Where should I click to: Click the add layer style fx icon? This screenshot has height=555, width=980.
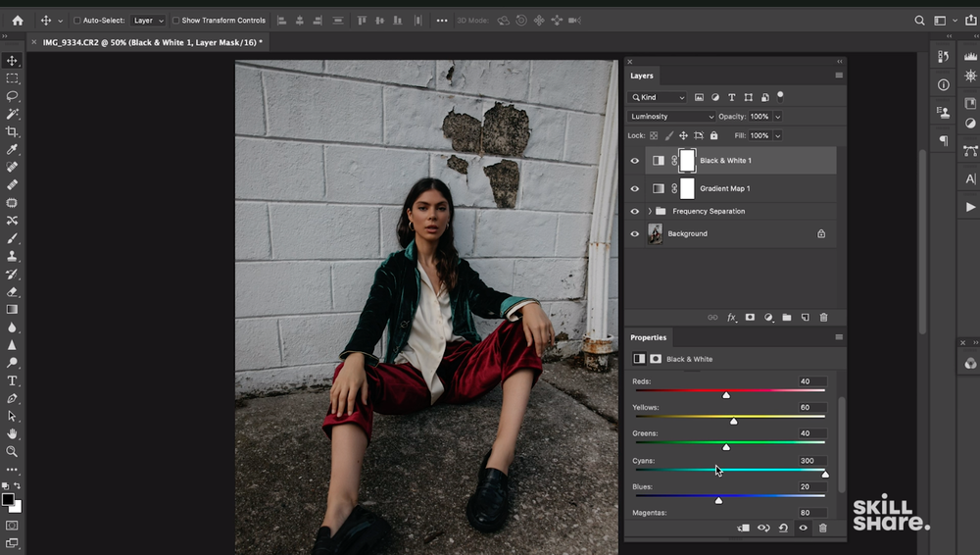(731, 318)
